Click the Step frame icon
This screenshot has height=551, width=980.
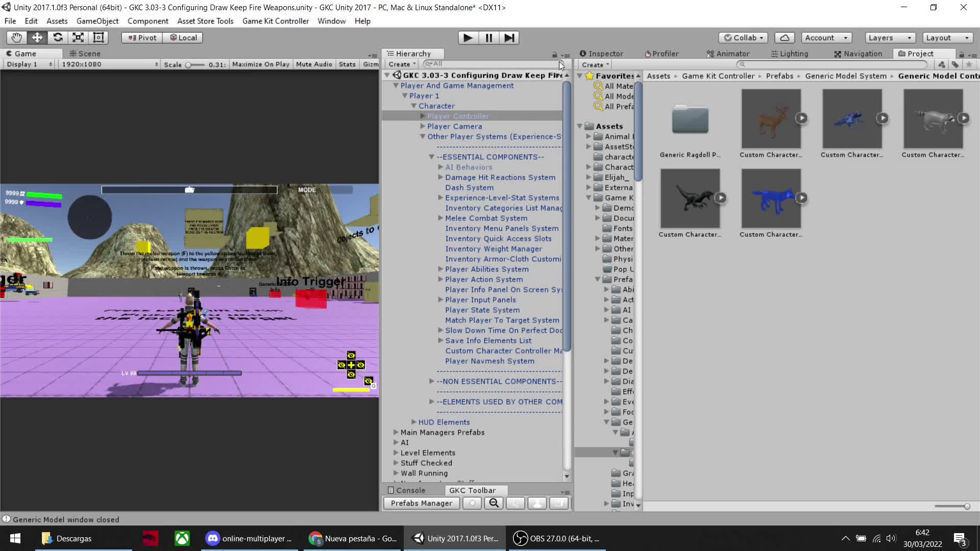[x=509, y=37]
